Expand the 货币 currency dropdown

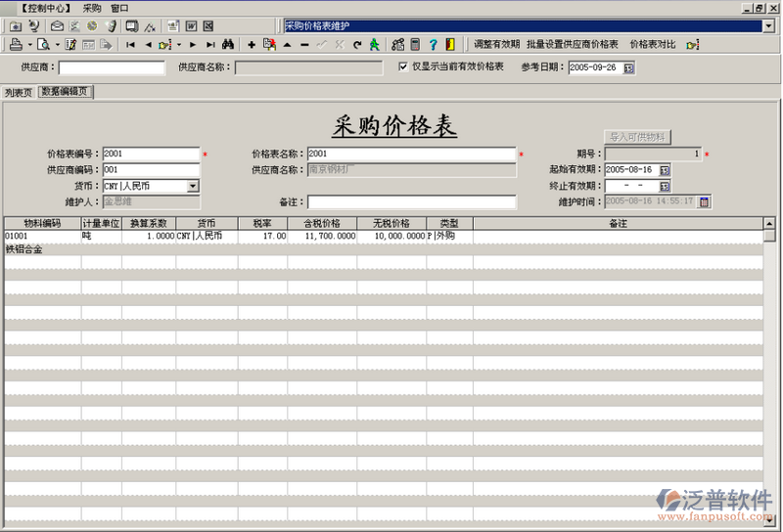(193, 186)
